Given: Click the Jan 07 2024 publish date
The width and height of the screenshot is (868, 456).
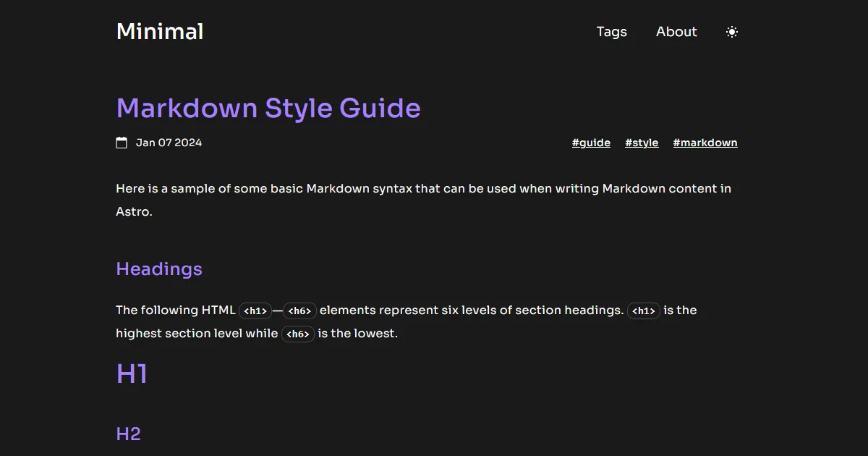Looking at the screenshot, I should coord(169,143).
